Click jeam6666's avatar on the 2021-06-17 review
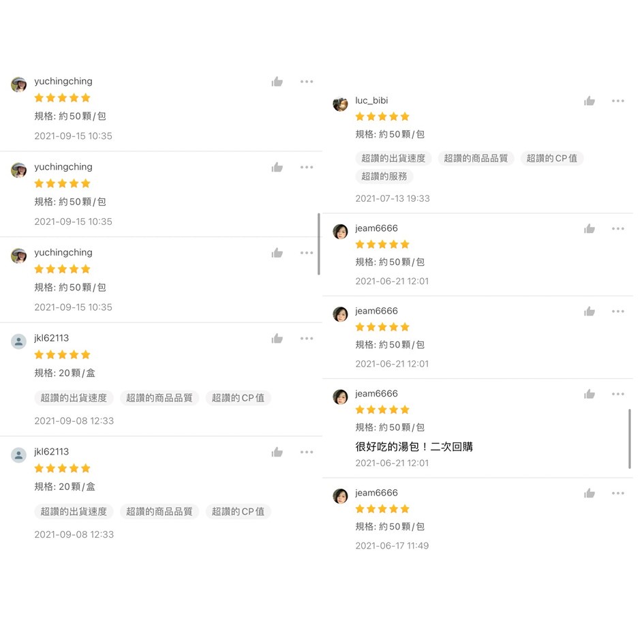The height and width of the screenshot is (644, 644). click(341, 496)
